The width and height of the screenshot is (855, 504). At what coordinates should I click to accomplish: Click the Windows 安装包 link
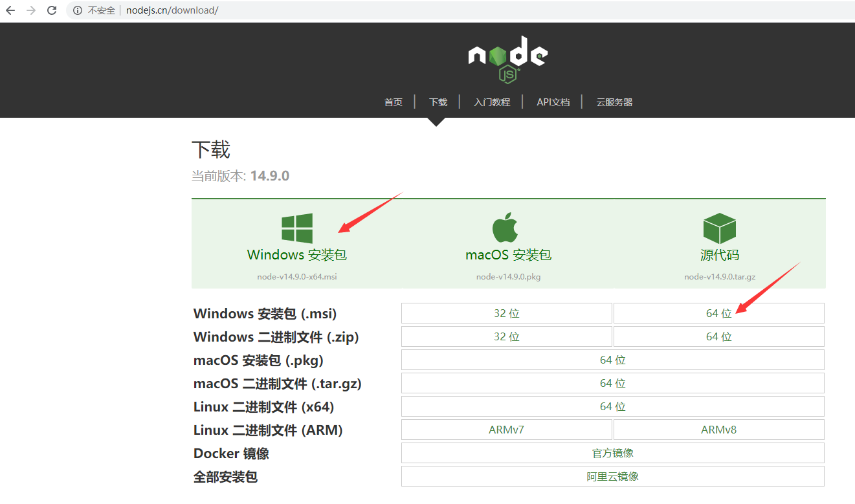pos(297,255)
